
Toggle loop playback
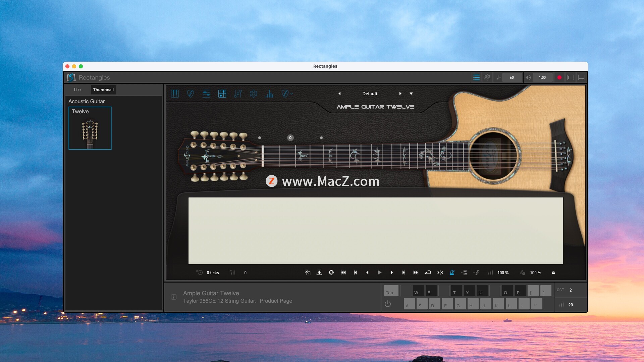pos(428,273)
